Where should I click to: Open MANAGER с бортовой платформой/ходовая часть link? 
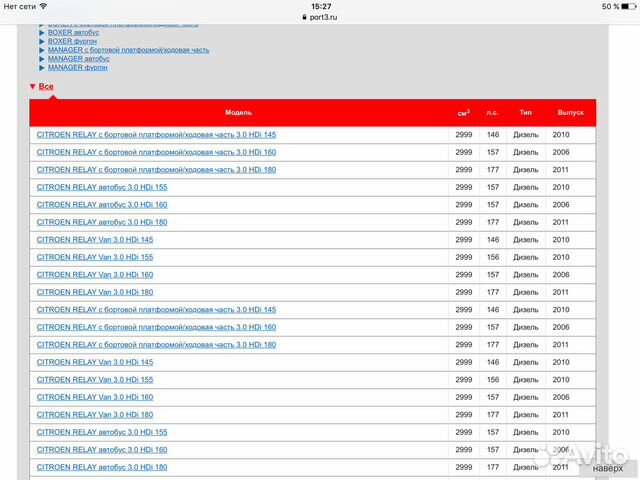128,50
